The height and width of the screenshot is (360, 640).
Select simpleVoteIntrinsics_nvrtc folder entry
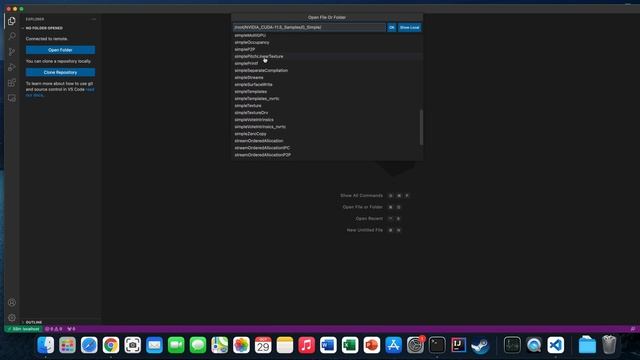pyautogui.click(x=327, y=127)
